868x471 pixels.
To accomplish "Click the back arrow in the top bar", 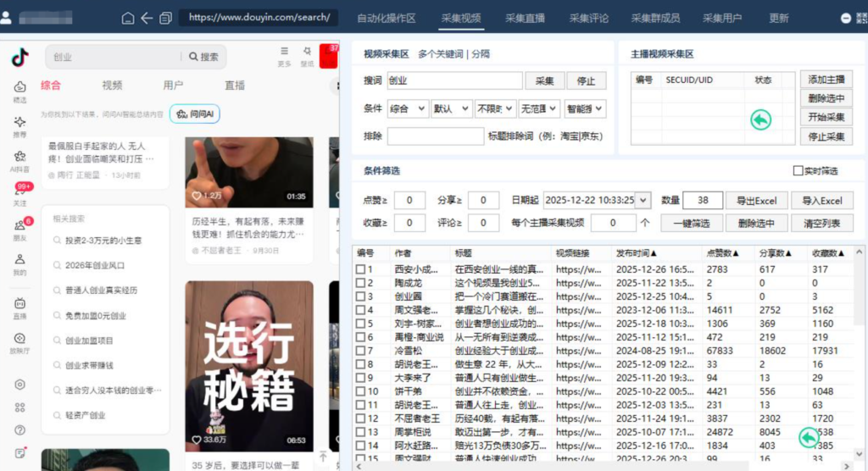I will click(147, 18).
